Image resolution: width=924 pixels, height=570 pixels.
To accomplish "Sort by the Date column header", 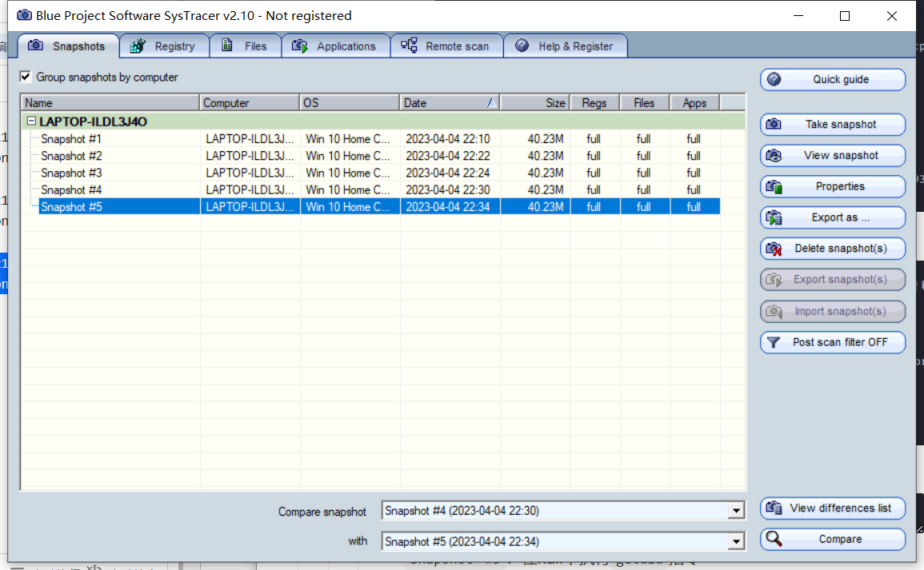I will [450, 102].
